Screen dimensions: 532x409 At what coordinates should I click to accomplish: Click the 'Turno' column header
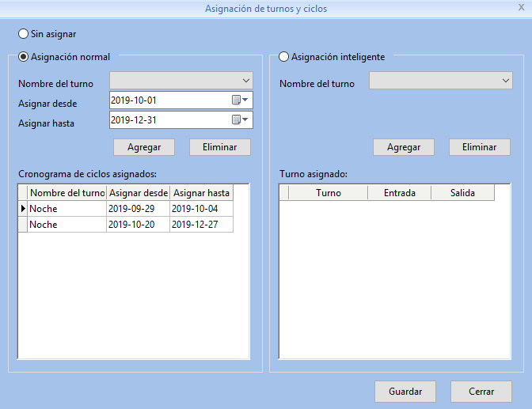pyautogui.click(x=328, y=192)
